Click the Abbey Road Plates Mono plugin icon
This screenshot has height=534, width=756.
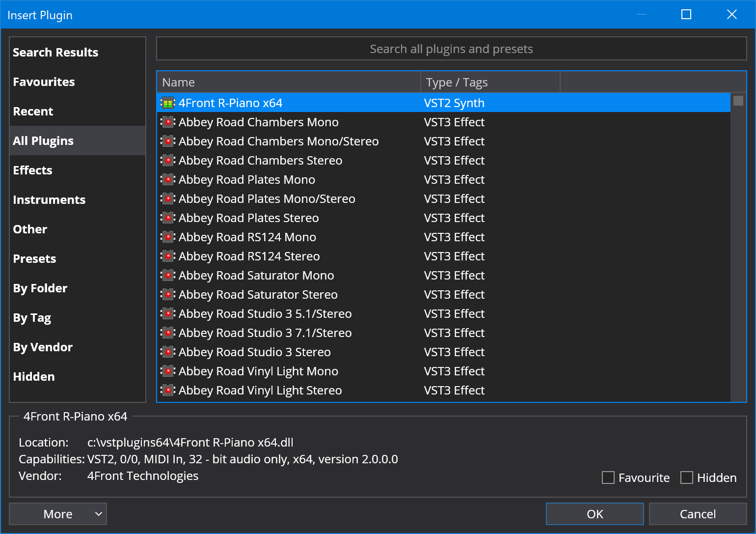(x=168, y=179)
